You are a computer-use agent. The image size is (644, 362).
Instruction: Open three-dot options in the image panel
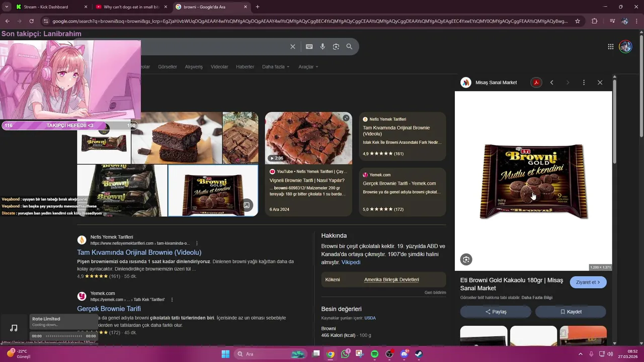(x=584, y=82)
